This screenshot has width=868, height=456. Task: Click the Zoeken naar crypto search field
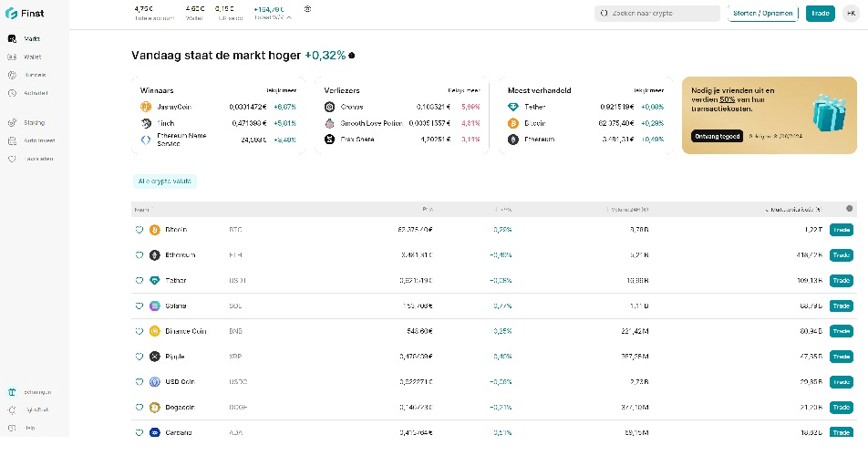point(657,14)
